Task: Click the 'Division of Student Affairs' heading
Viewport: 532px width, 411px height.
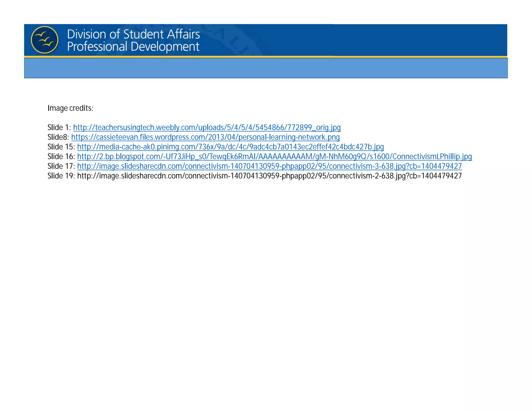Action: point(133,34)
